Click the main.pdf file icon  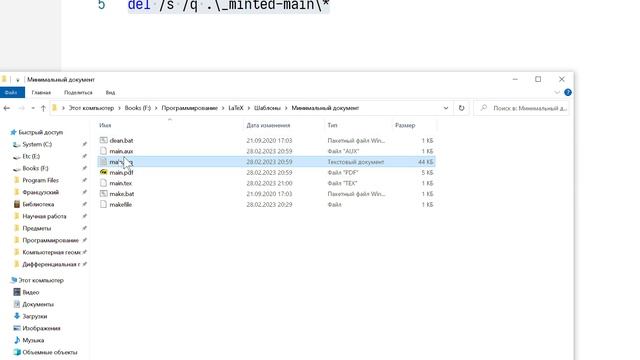tap(104, 172)
